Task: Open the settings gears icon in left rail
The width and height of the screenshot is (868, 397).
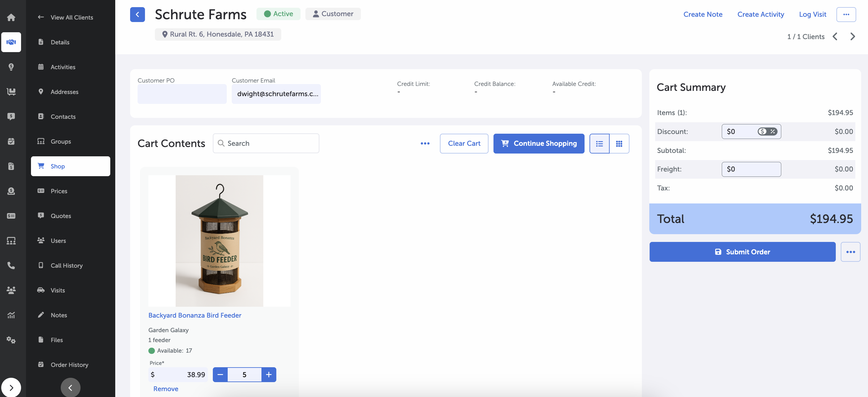Action: pos(11,340)
